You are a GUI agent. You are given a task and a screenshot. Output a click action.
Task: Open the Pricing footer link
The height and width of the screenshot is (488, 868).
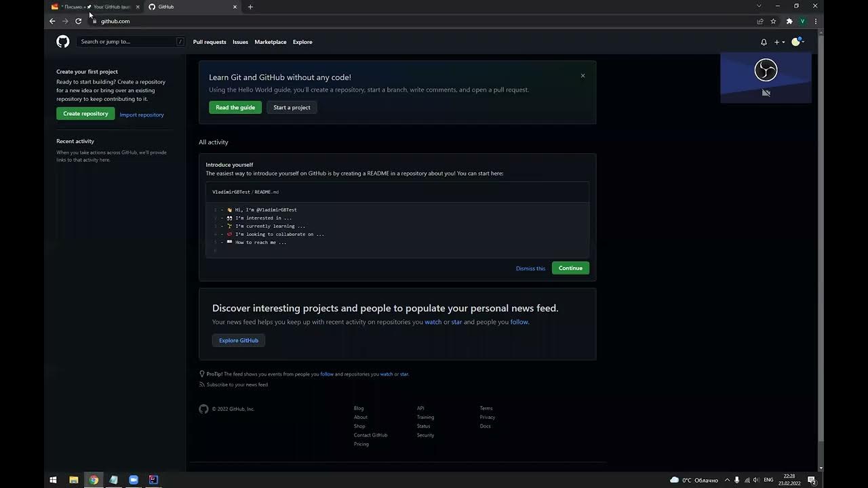pyautogui.click(x=361, y=444)
